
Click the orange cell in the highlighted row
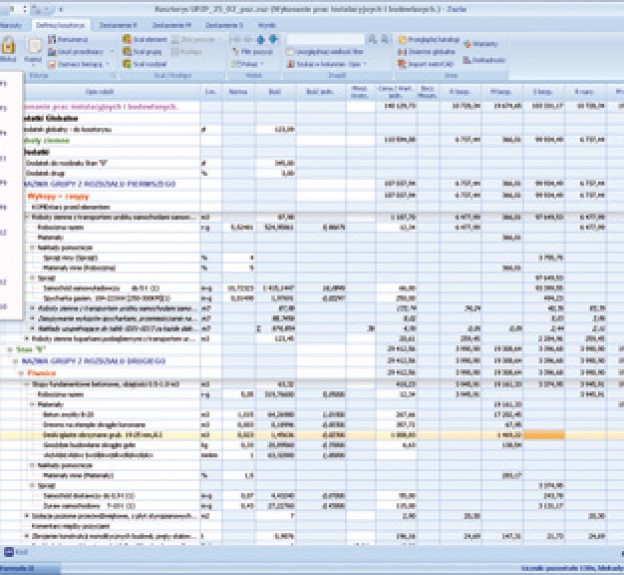[544, 435]
